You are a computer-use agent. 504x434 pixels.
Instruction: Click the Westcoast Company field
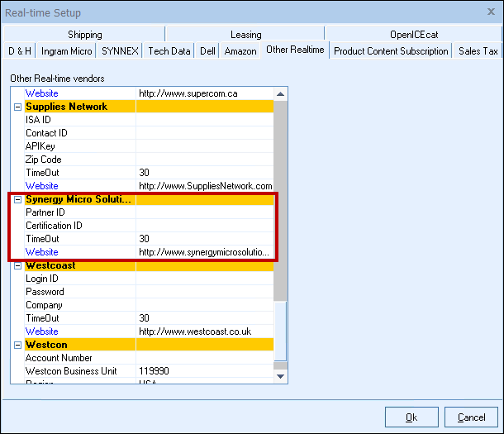[x=205, y=305]
